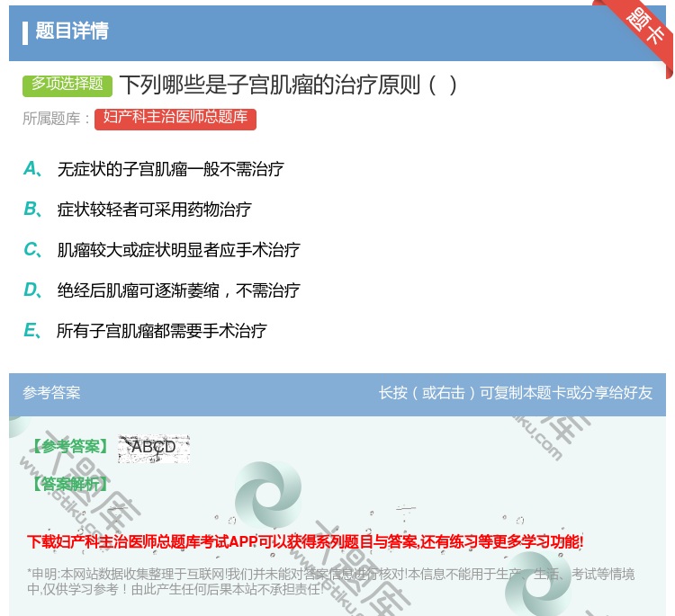Tick the letter A option marker
675x616 pixels.
coord(31,168)
